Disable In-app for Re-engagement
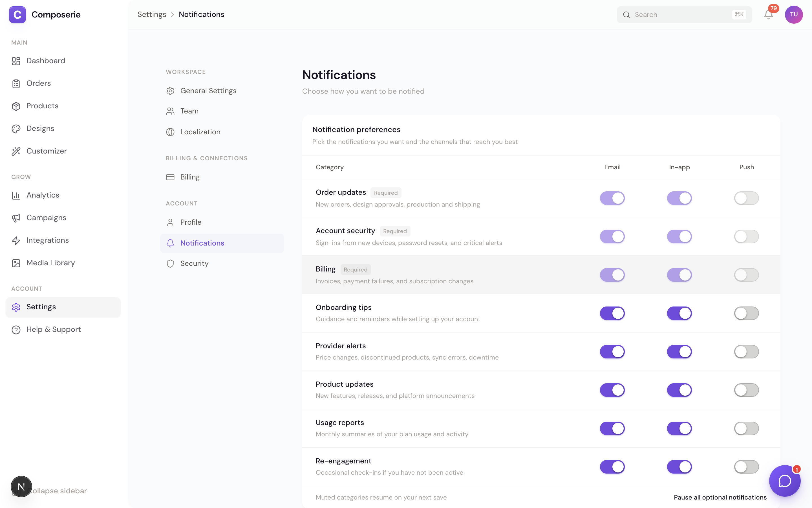 [x=679, y=467]
